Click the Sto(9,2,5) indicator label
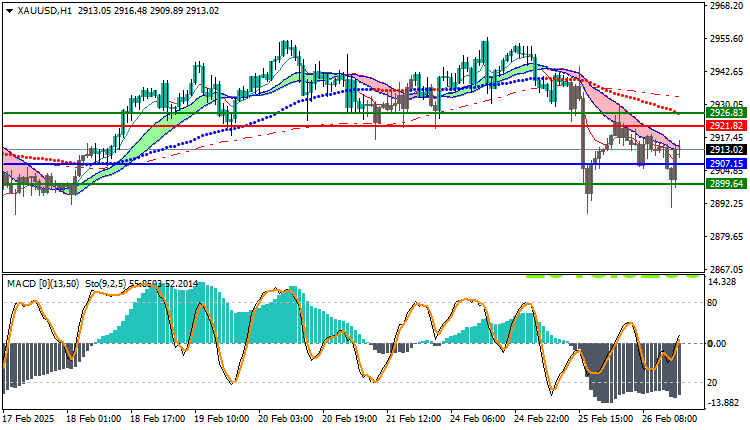The width and height of the screenshot is (750, 430). point(106,284)
